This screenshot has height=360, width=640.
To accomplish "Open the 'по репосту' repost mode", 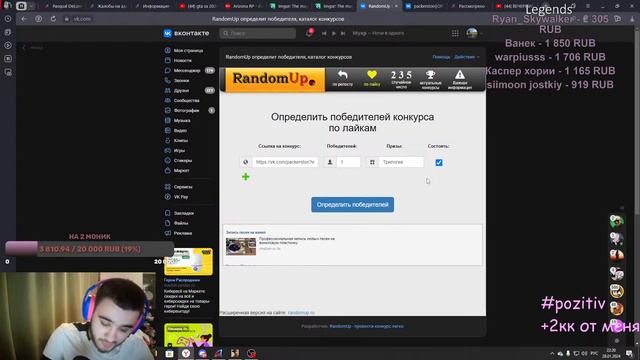I will tap(342, 78).
